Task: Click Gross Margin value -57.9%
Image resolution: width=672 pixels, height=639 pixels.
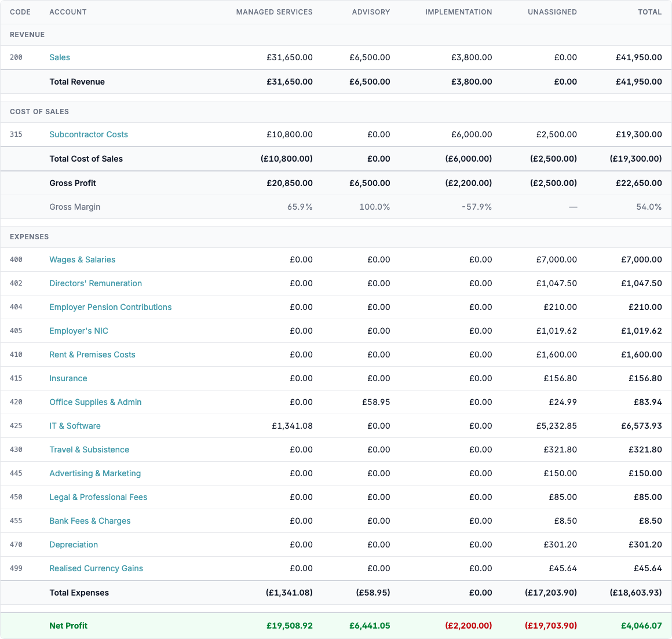Action: [477, 207]
